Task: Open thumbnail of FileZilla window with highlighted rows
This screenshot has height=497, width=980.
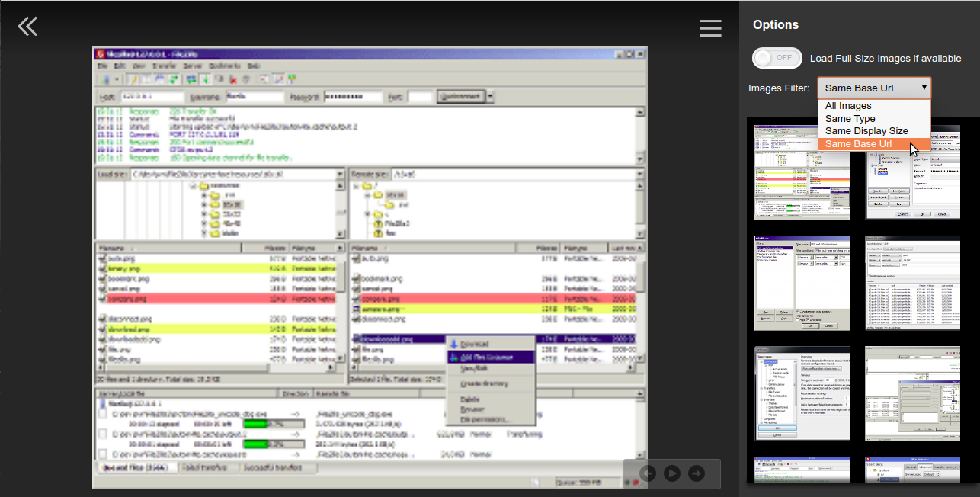Action: tap(802, 172)
